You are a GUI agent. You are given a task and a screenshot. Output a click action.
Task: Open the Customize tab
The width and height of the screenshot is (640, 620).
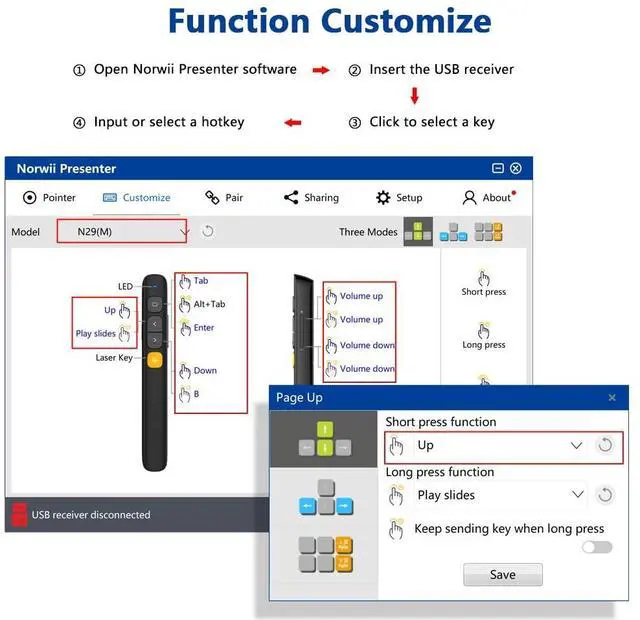(136, 198)
